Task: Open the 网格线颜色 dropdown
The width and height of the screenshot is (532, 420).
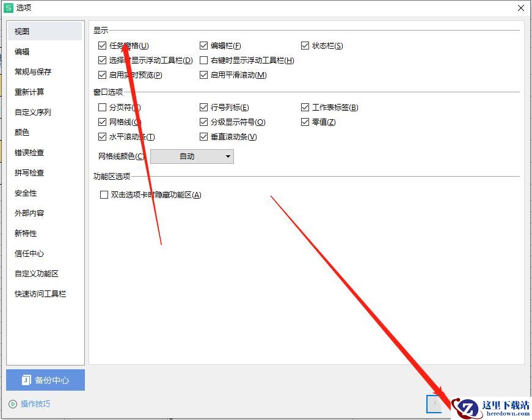Action: (192, 157)
